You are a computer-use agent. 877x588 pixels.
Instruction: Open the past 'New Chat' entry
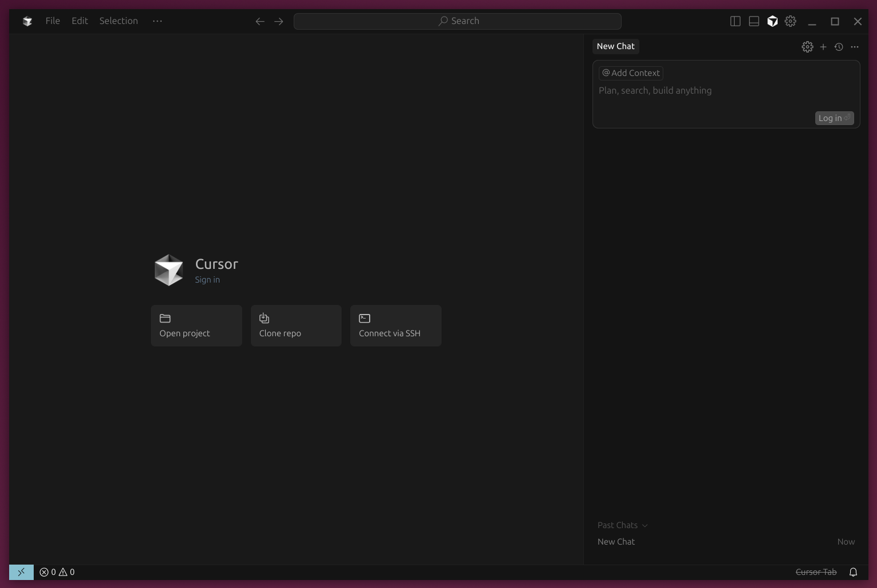(x=726, y=542)
